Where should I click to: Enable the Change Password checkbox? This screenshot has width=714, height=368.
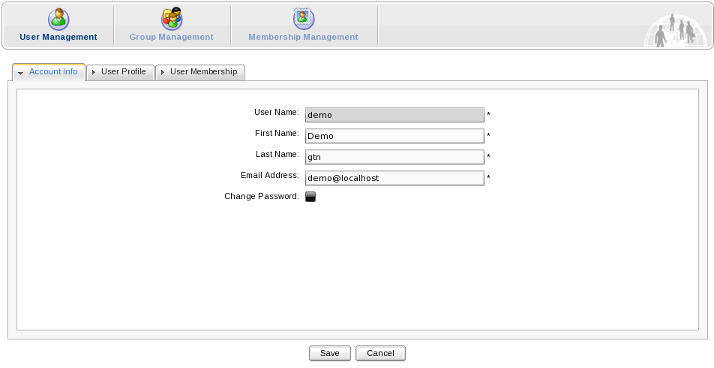point(311,197)
